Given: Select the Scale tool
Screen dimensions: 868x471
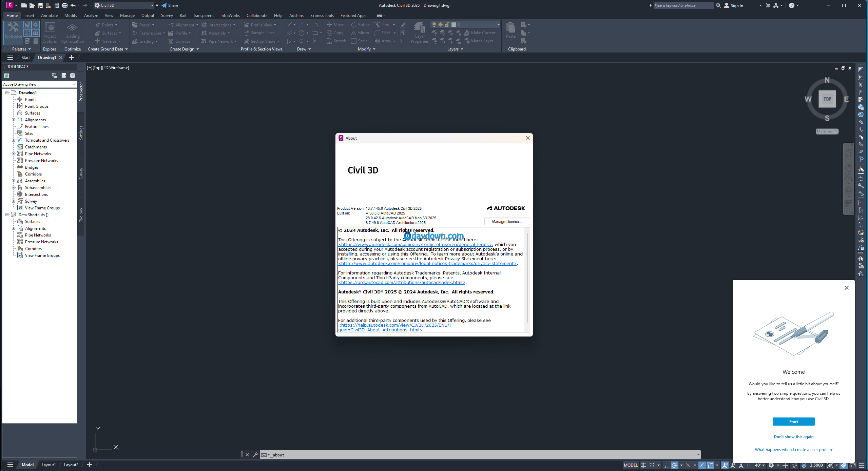Looking at the screenshot, I should point(359,41).
